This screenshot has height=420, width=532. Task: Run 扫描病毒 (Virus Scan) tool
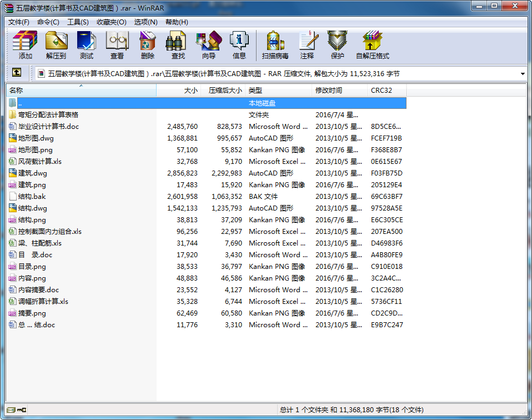[x=275, y=45]
